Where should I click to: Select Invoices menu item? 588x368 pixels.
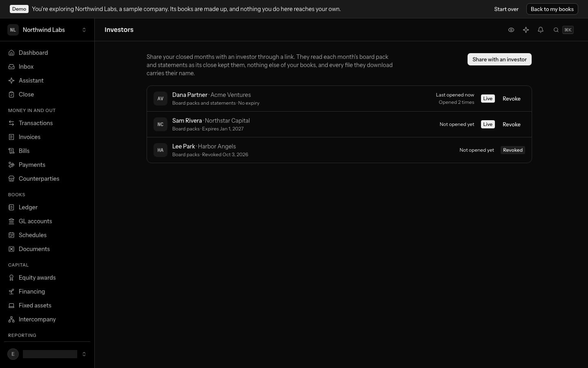47,137
